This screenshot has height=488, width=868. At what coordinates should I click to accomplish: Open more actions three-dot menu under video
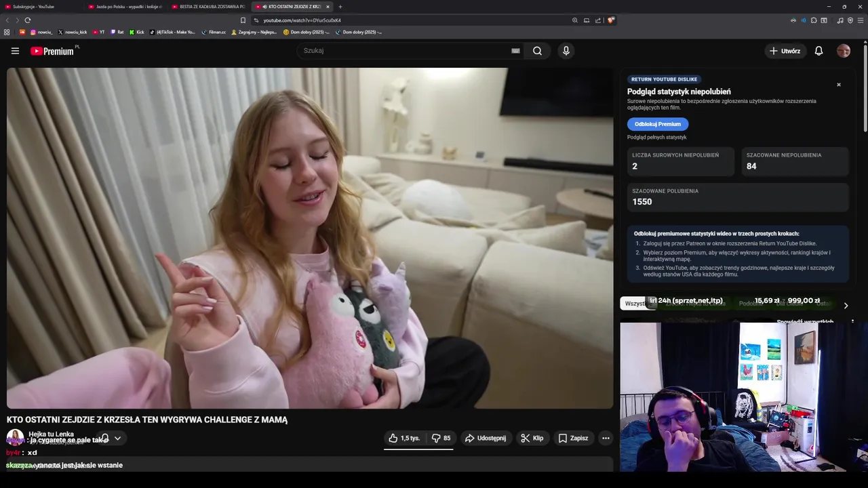click(606, 439)
